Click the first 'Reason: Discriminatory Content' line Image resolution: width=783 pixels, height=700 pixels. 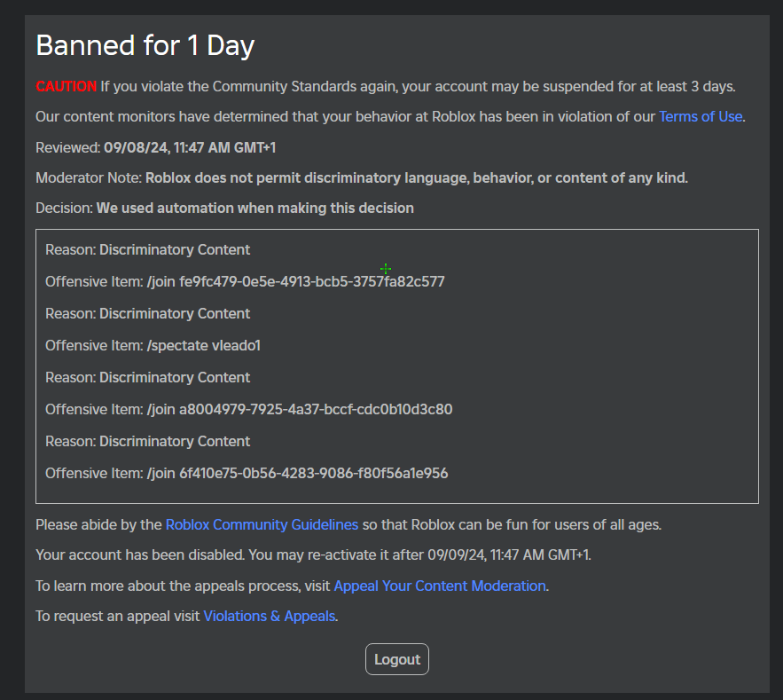click(148, 250)
